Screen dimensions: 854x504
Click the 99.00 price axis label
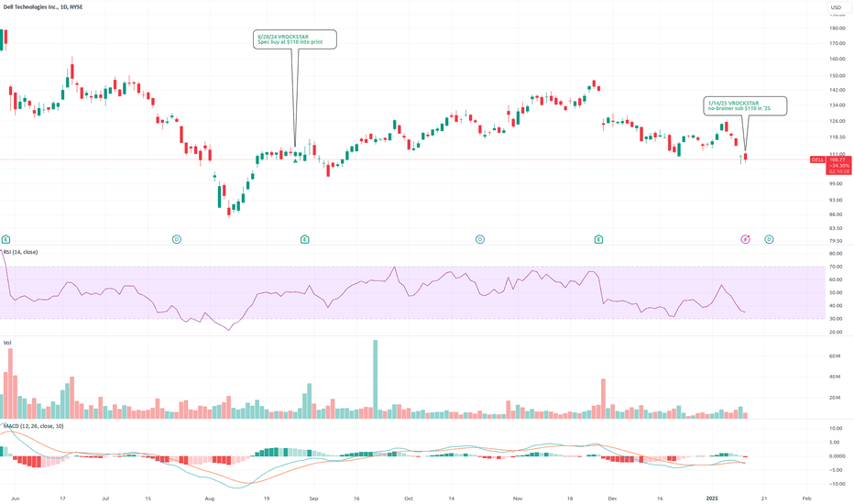[838, 183]
